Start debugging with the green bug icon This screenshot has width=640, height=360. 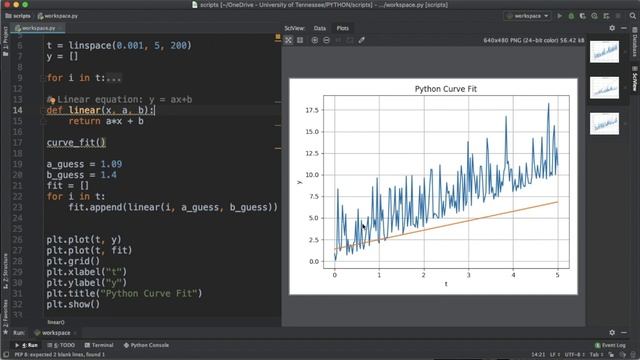[x=571, y=16]
